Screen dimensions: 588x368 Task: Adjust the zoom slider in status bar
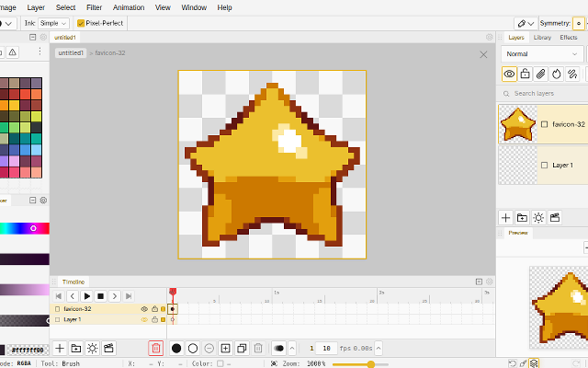(x=360, y=364)
